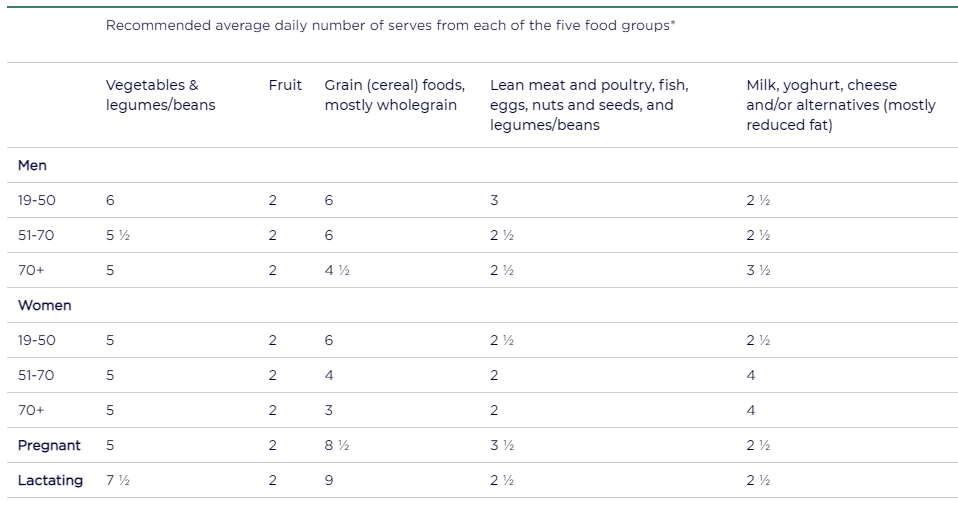Click the Men 19-50 age row label
Image resolution: width=958 pixels, height=506 pixels.
(37, 200)
